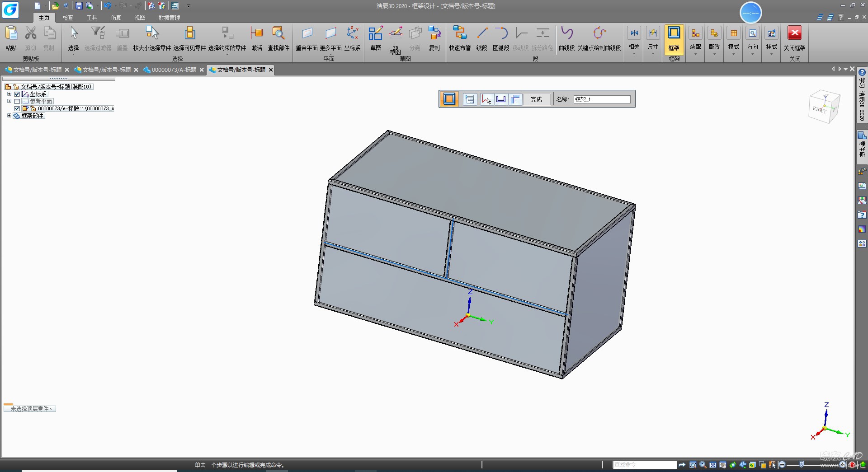
Task: Toggle the frame step button in command bar
Action: coord(449,99)
